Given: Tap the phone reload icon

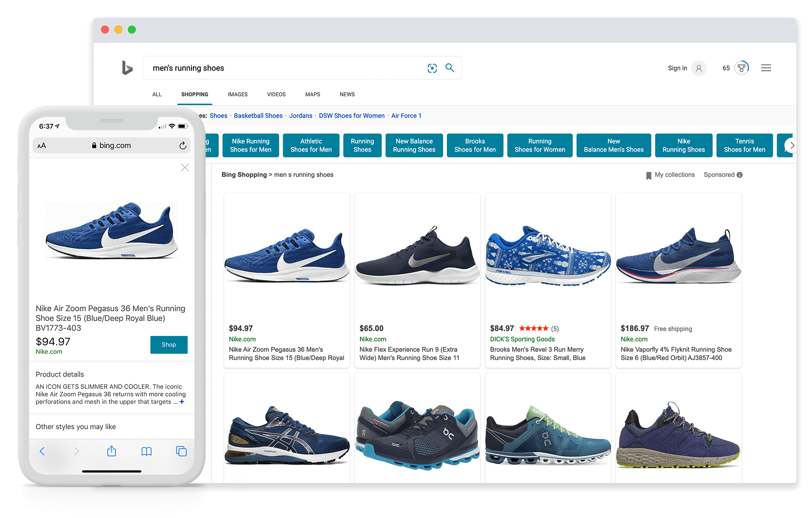Looking at the screenshot, I should 183,146.
